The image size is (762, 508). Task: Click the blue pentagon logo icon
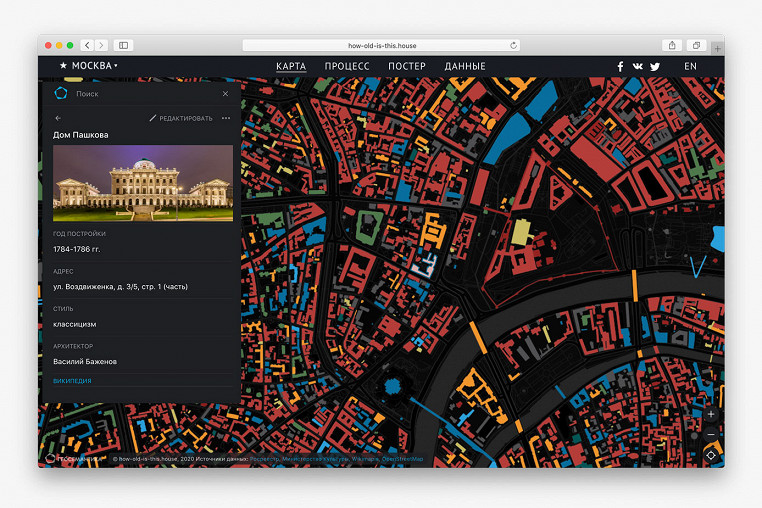coord(60,93)
